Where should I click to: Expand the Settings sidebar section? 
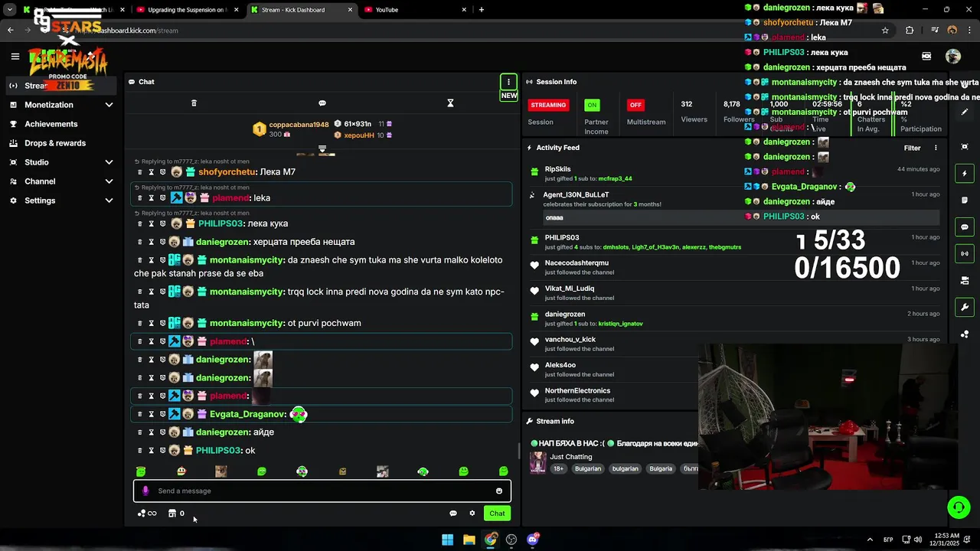tap(109, 201)
